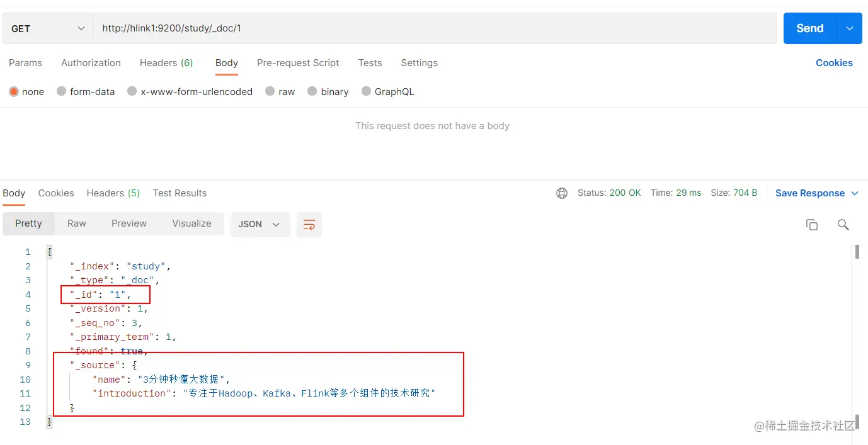Image resolution: width=868 pixels, height=445 pixels.
Task: Copy response body with the copy icon
Action: 812,225
